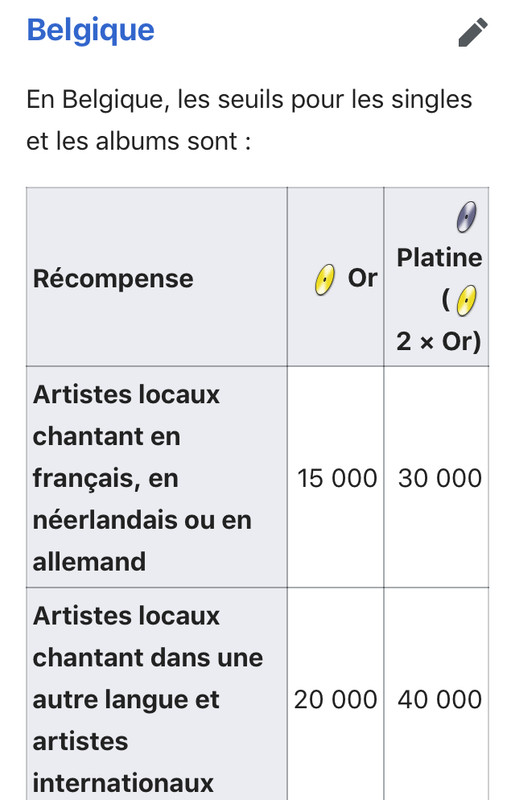Tap the pencil edit icon for Belgique section
This screenshot has width=515, height=800.
click(473, 32)
